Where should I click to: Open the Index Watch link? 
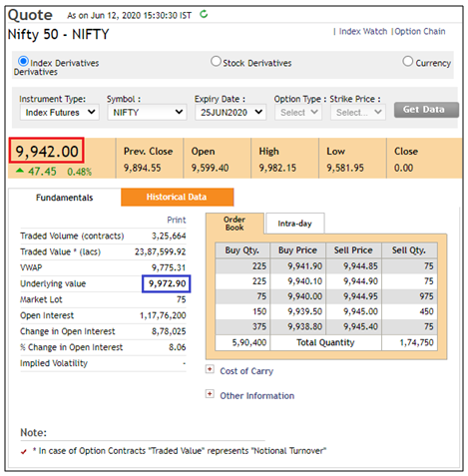(x=363, y=31)
